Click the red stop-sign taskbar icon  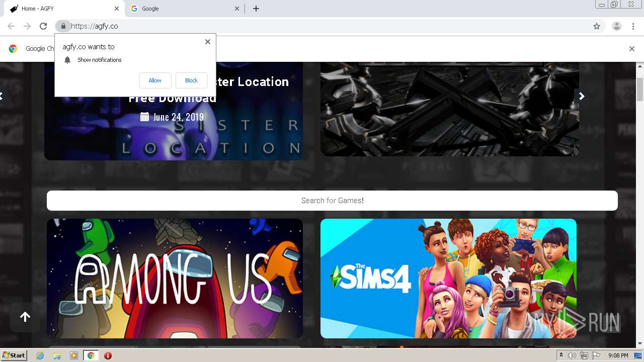click(x=108, y=355)
